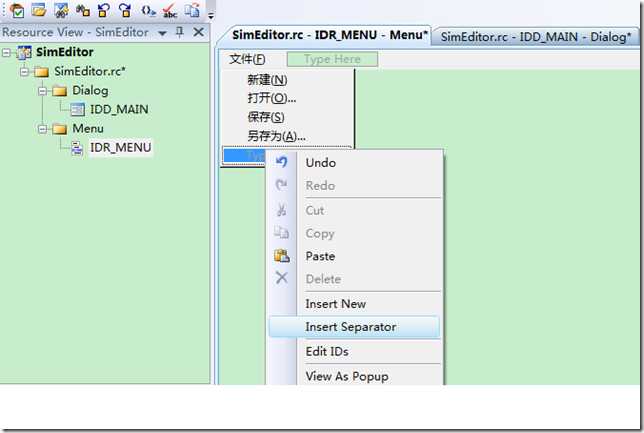644x433 pixels.
Task: Collapse the Menu folder node
Action: point(42,129)
